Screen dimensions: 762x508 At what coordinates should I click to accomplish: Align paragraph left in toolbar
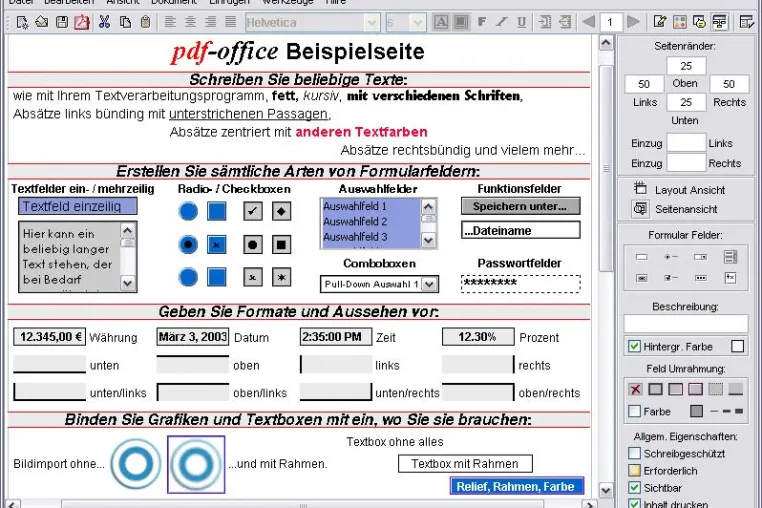170,22
